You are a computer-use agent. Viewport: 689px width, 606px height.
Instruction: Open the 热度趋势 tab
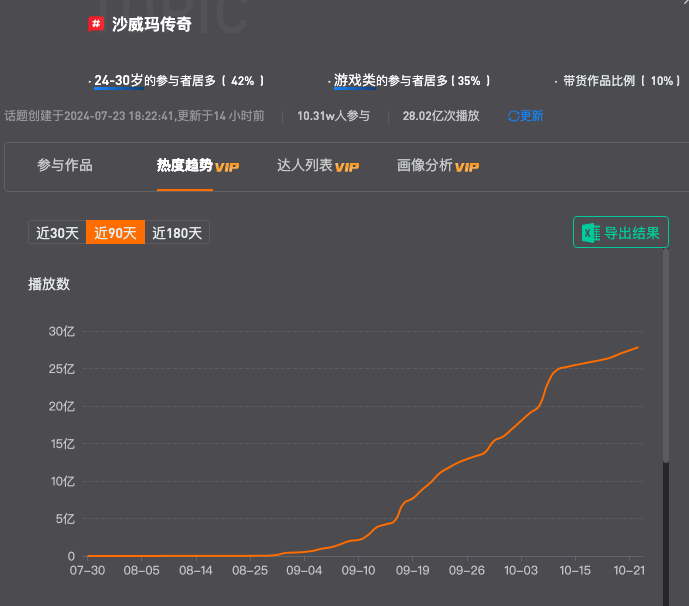pyautogui.click(x=198, y=166)
